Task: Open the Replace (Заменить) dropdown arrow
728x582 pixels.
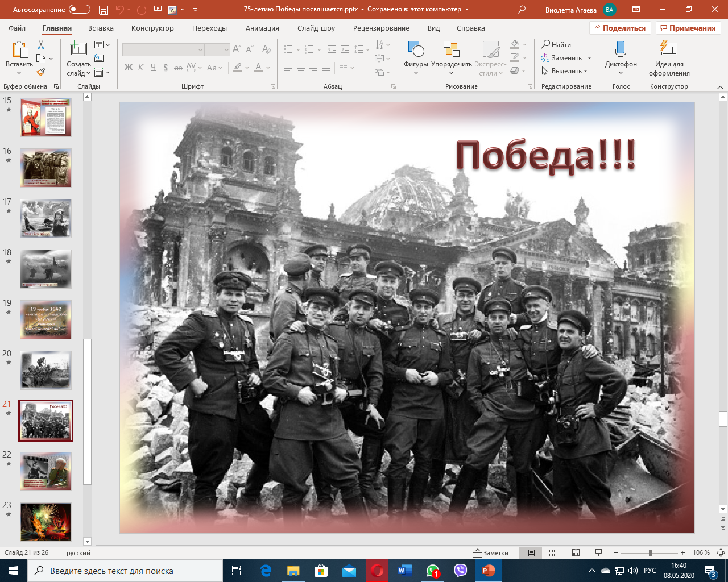Action: pos(589,58)
